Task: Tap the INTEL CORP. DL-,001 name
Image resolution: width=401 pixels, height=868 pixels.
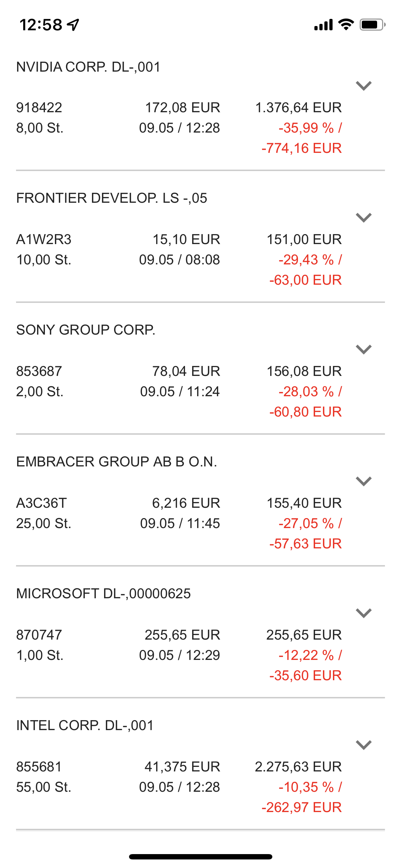Action: point(85,725)
